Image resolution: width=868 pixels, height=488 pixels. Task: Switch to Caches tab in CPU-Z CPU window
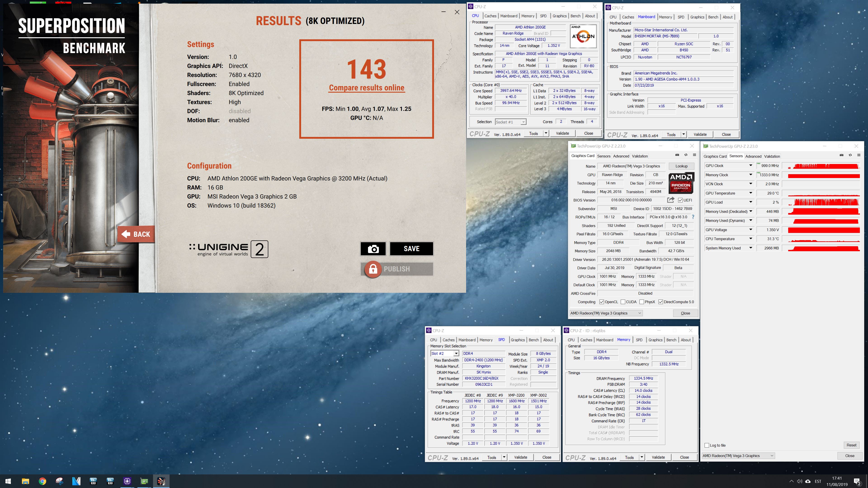(x=490, y=16)
